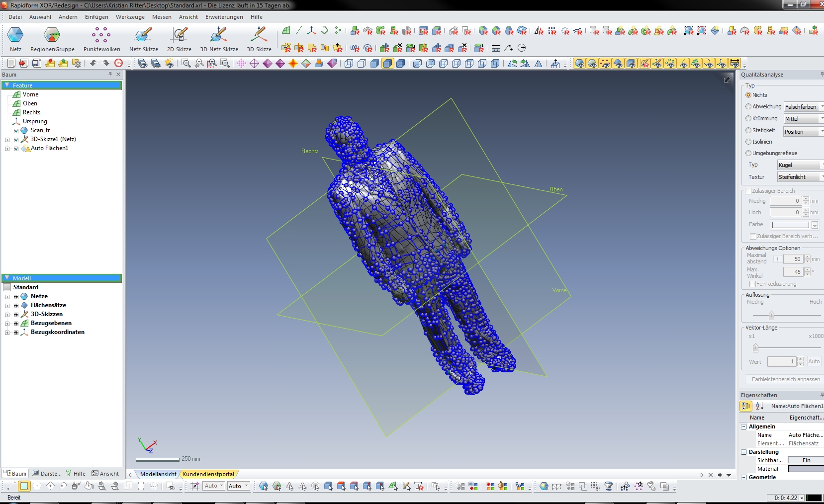Open the Falschfarben dropdown
The image size is (824, 504).
tap(804, 107)
